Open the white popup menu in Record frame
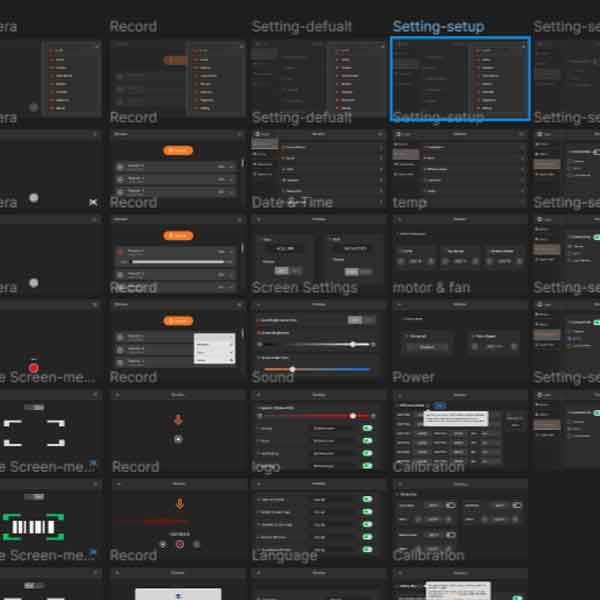600x600 pixels. [x=215, y=348]
